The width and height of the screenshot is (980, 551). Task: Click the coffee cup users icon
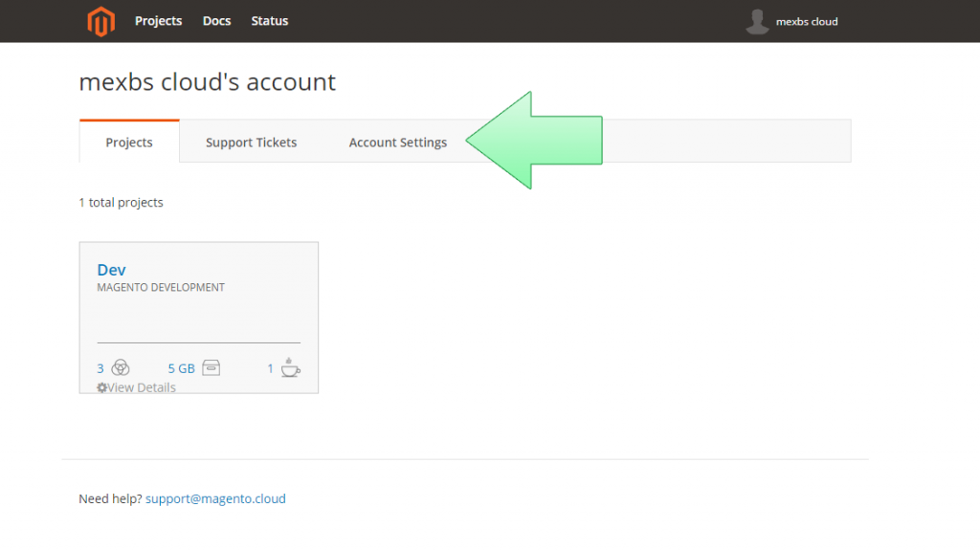click(290, 367)
